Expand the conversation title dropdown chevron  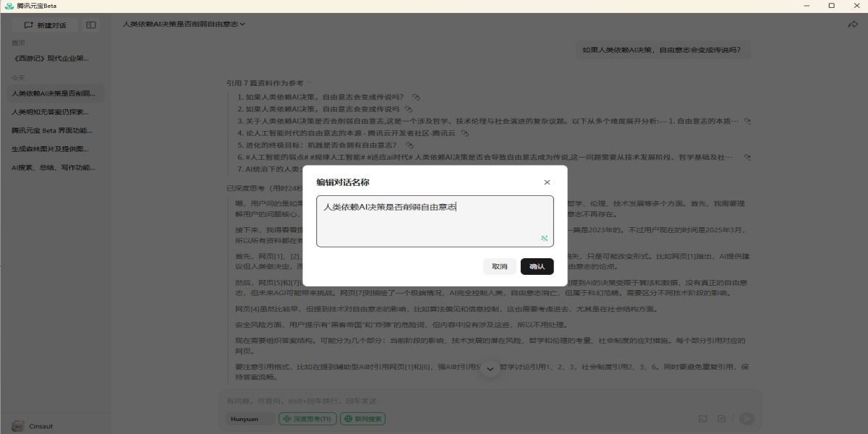click(242, 25)
